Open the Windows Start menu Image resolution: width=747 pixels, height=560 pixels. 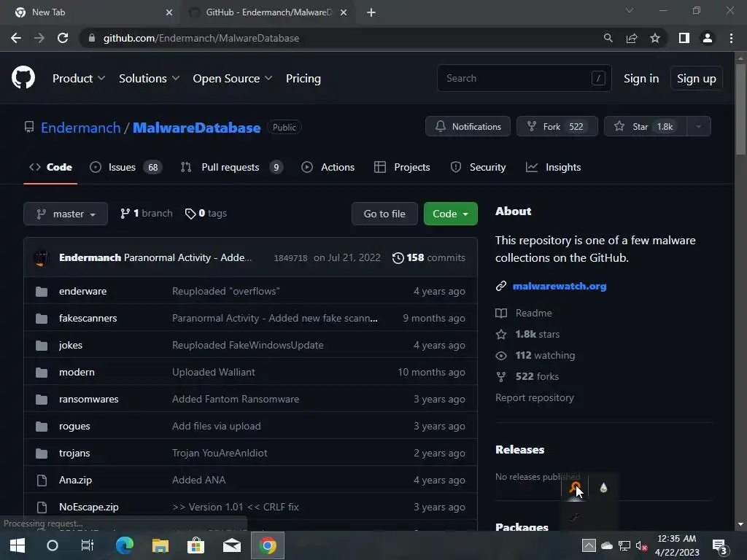(18, 545)
